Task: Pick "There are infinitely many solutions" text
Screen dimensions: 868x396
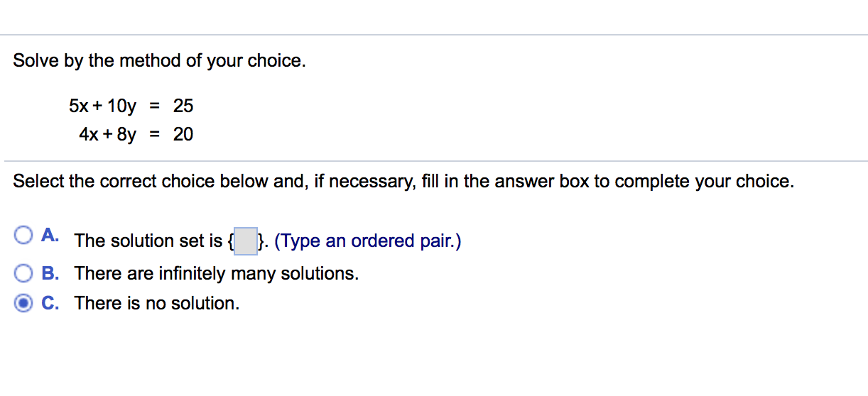Action: [x=217, y=274]
